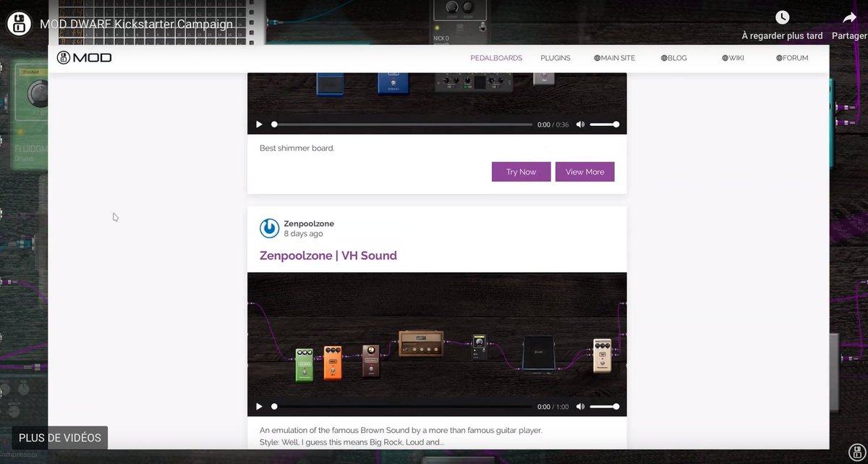868x464 pixels.
Task: Open the Zenpoolzone username link
Action: tap(309, 224)
